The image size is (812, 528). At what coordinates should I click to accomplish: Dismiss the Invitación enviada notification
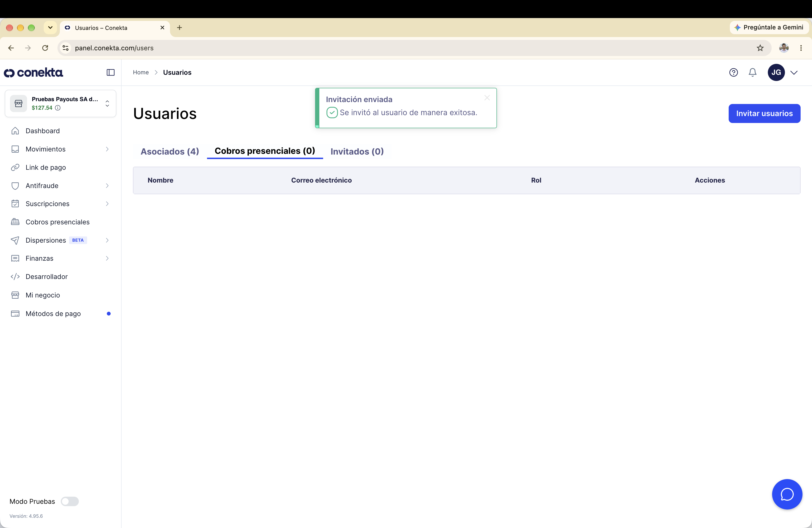[x=487, y=98]
